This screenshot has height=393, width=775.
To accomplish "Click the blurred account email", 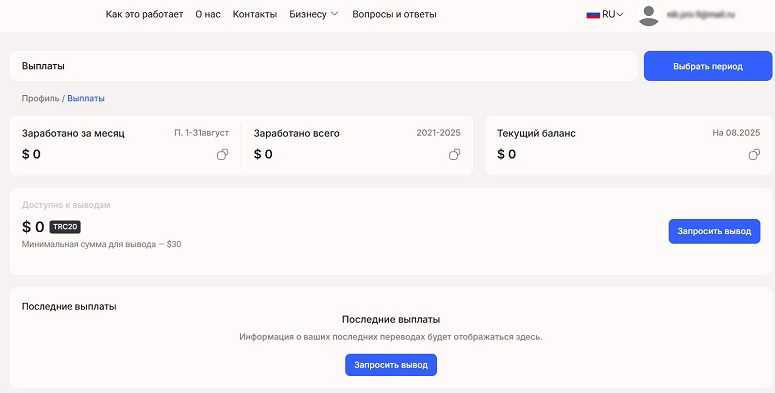I will (x=700, y=15).
